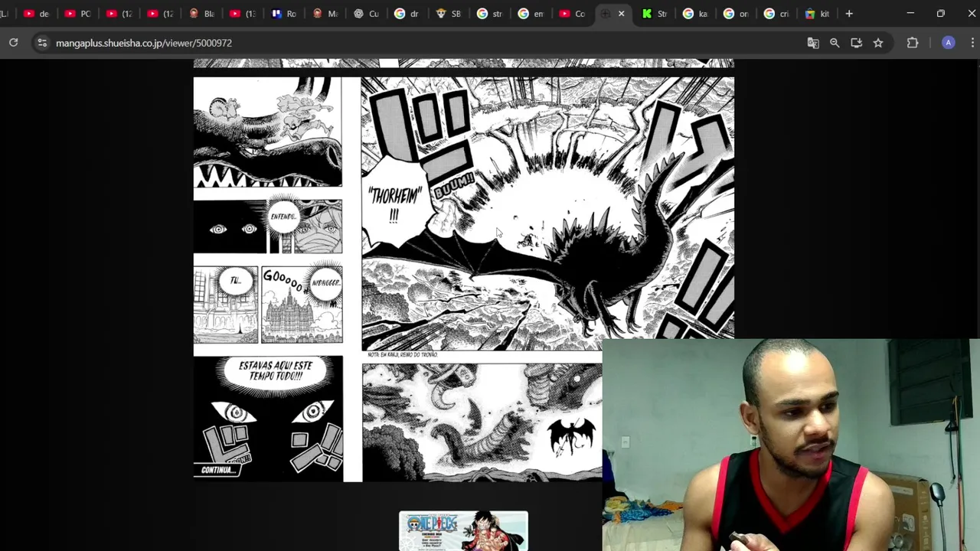
Task: Open the Google Translate page icon
Action: click(813, 43)
